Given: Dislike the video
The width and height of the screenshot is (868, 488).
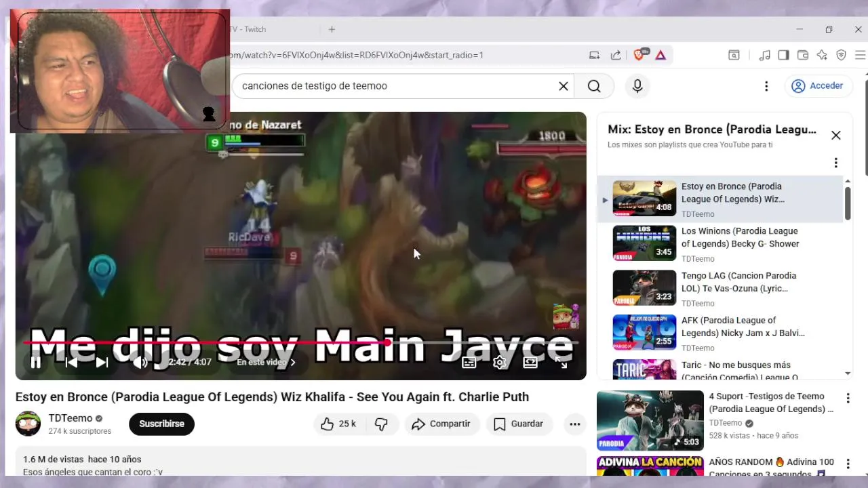Looking at the screenshot, I should coord(381,424).
